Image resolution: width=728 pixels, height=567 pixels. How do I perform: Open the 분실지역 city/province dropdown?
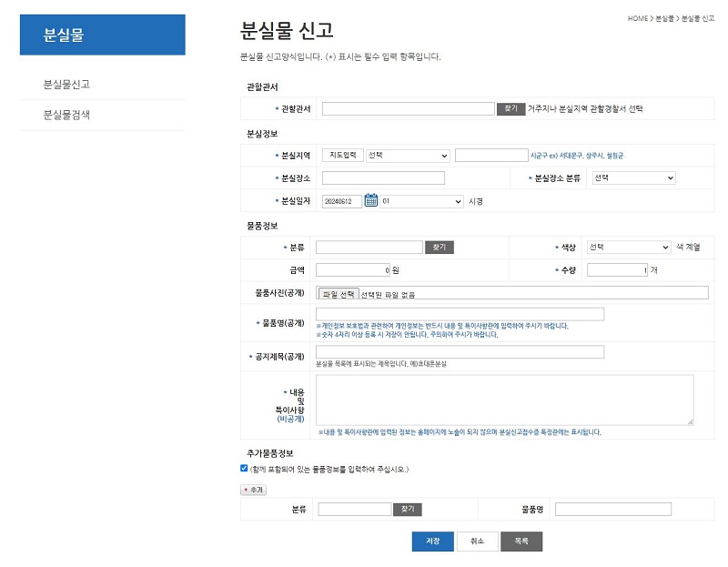coord(408,156)
